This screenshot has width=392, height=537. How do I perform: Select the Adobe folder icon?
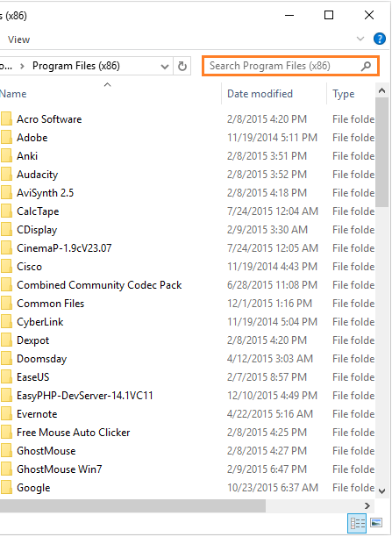[6, 138]
